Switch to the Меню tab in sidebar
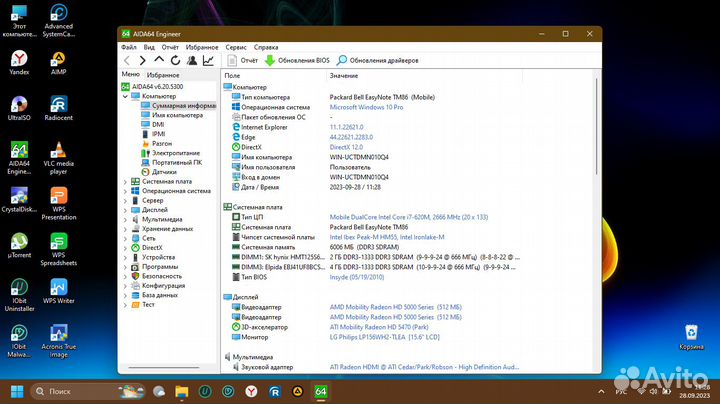This screenshot has height=404, width=720. click(130, 74)
